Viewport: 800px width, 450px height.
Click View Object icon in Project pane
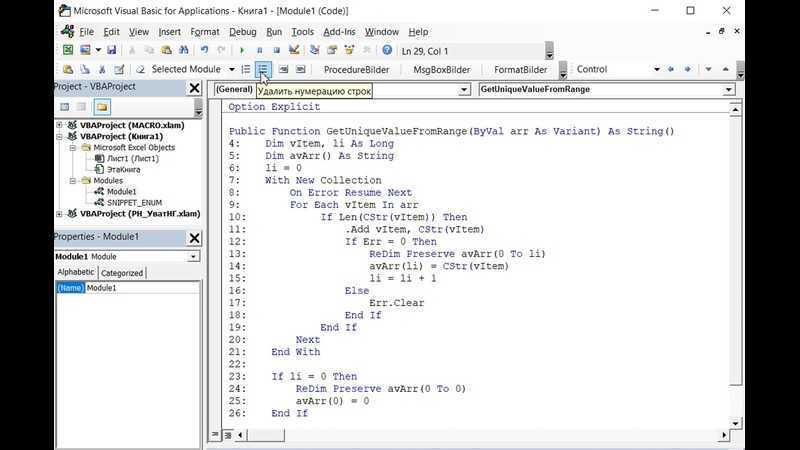[x=82, y=107]
